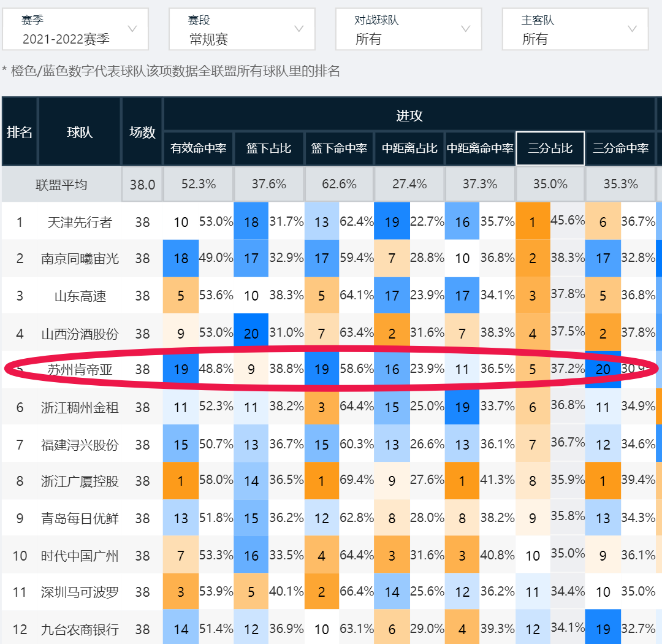Click 天津先行者 orange 三分占比 rank 1 cell

(x=533, y=221)
